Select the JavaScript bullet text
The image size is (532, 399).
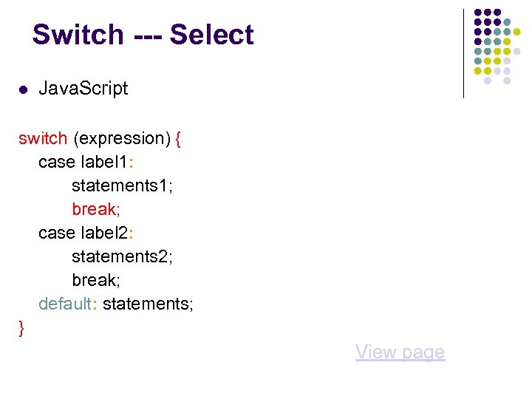coord(83,89)
